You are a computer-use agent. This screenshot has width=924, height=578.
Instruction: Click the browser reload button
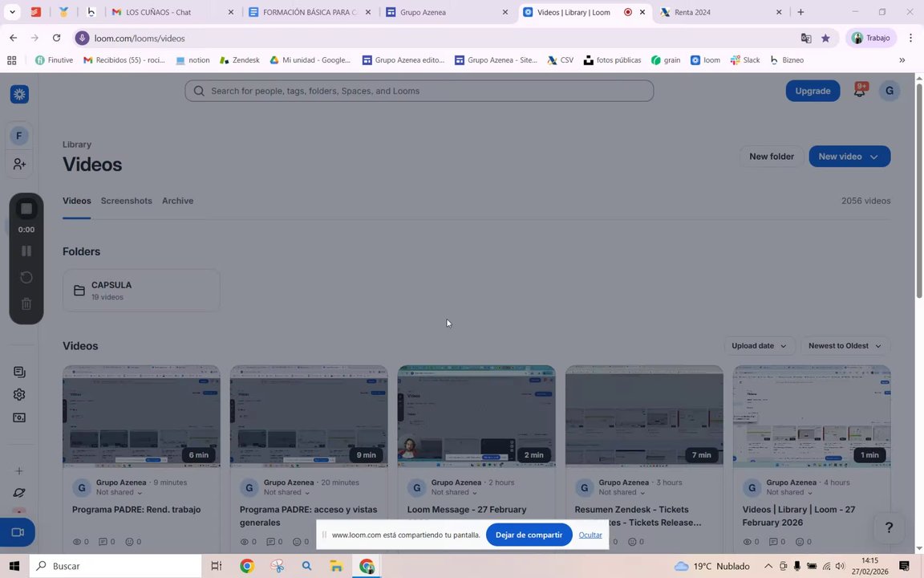point(56,38)
